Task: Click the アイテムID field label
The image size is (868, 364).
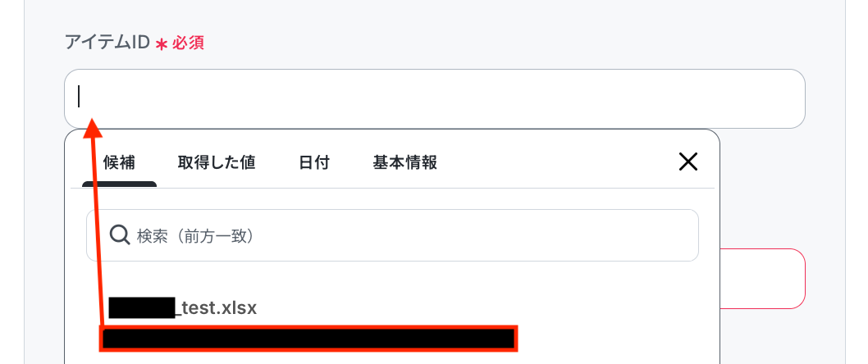Action: click(x=108, y=42)
